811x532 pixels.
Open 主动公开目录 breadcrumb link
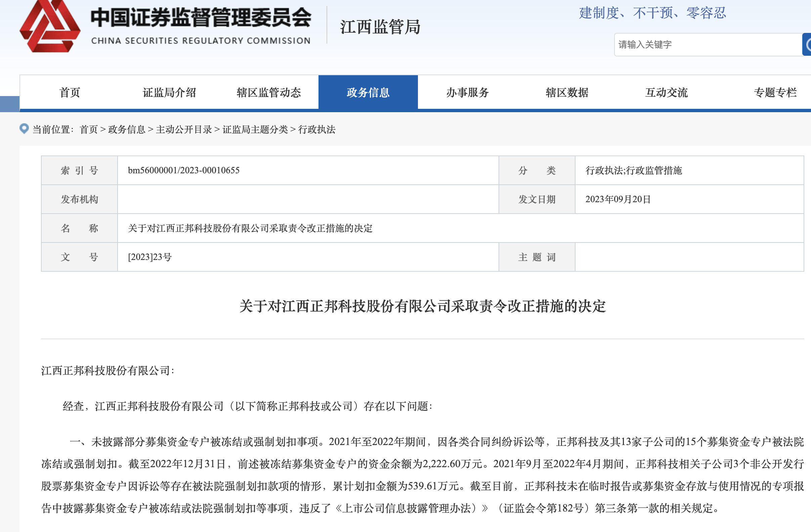pos(184,129)
